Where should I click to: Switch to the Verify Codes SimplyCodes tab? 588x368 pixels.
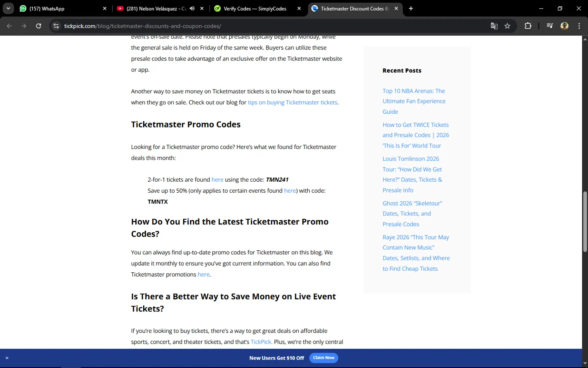(255, 8)
